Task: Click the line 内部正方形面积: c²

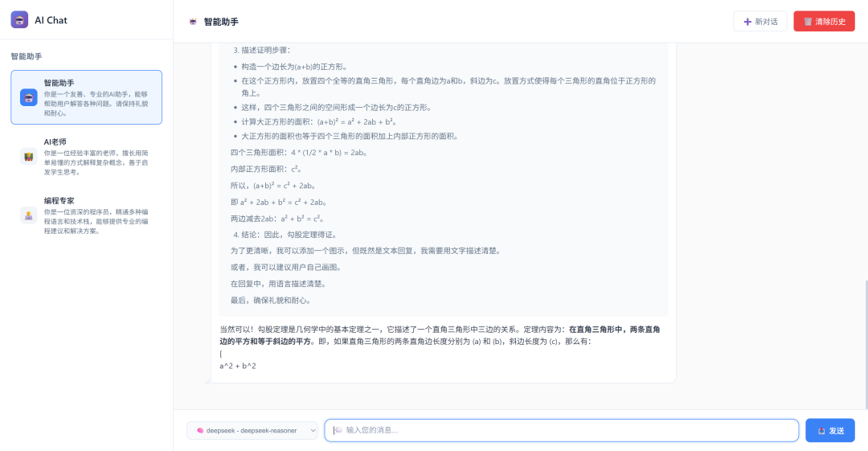Action: [x=266, y=169]
